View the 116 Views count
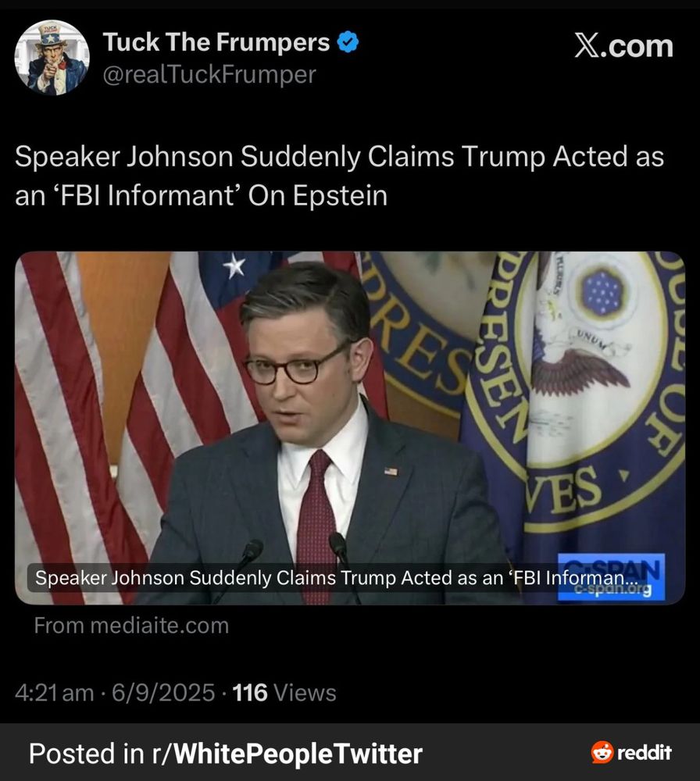Viewport: 700px width, 781px height. (x=284, y=693)
